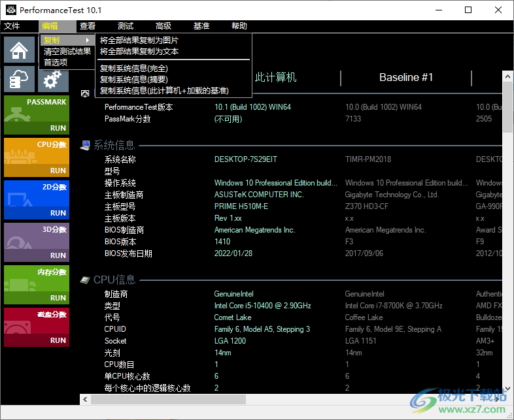Open the 测试 menu

coord(126,26)
